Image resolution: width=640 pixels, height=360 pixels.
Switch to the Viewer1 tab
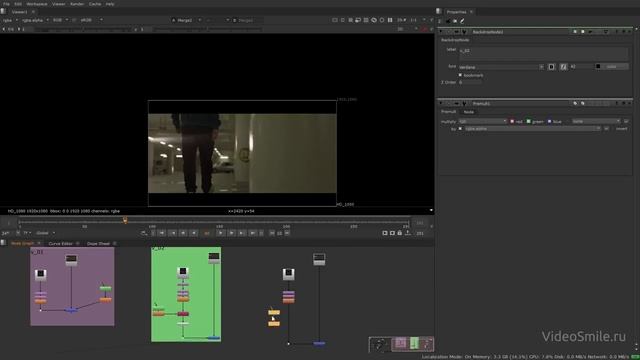pyautogui.click(x=20, y=12)
